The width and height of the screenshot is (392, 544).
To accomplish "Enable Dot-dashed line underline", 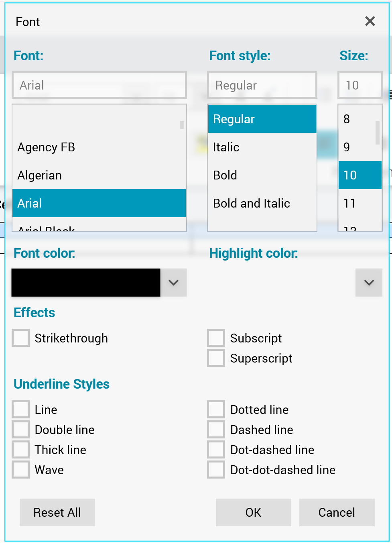I will point(216,450).
